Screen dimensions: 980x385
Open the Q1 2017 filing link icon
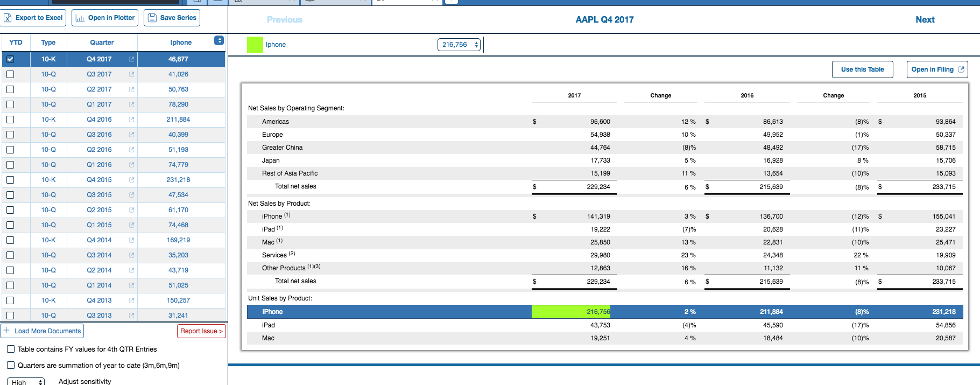(131, 104)
